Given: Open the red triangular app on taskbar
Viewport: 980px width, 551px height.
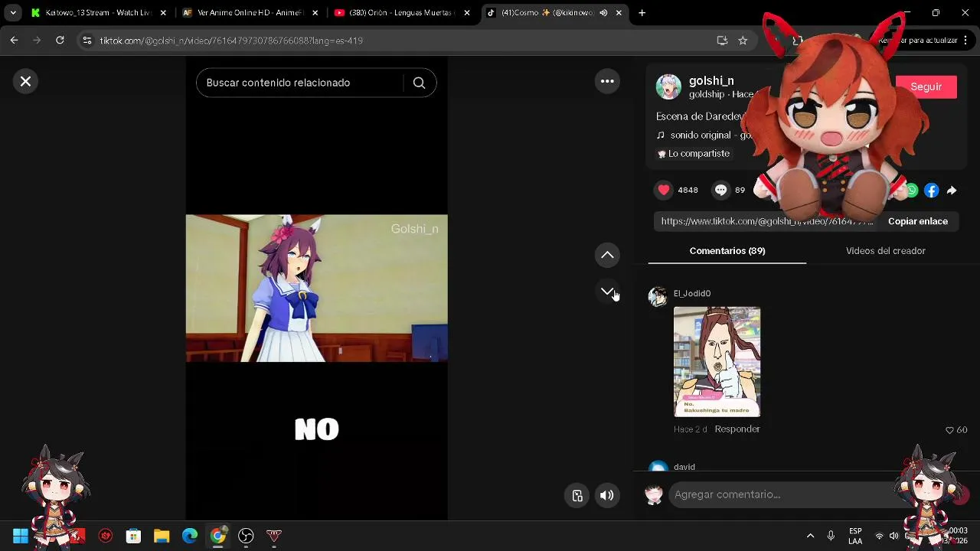Looking at the screenshot, I should click(x=274, y=536).
